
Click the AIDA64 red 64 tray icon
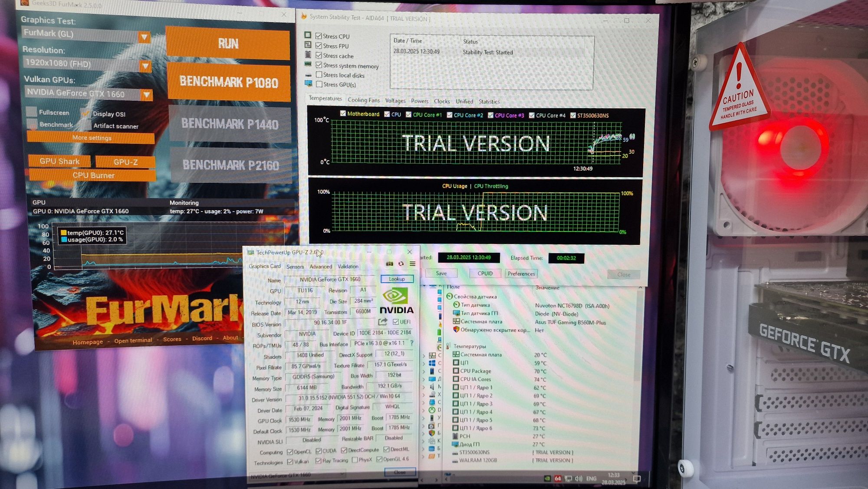[558, 479]
